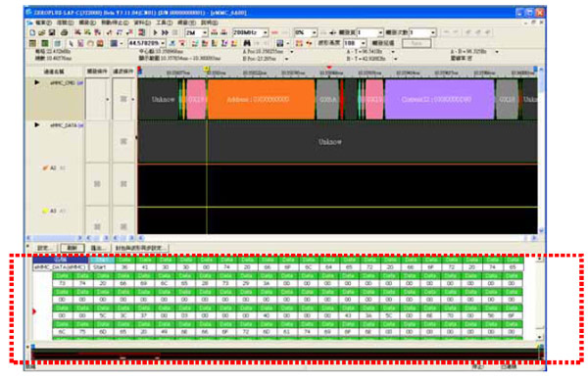Open the zoom value 44.578209 dropdown
This screenshot has height=380, width=588.
163,43
